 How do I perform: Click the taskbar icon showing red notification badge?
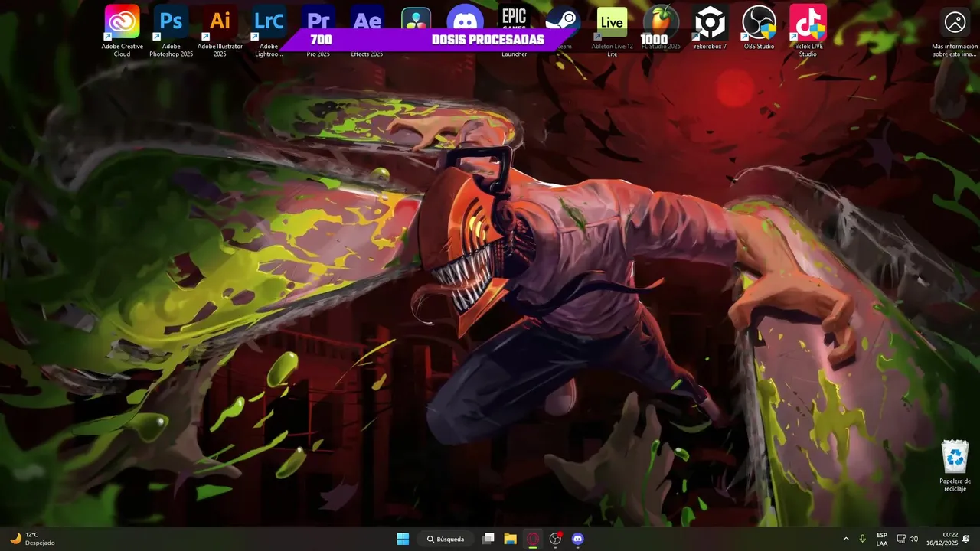(x=556, y=539)
